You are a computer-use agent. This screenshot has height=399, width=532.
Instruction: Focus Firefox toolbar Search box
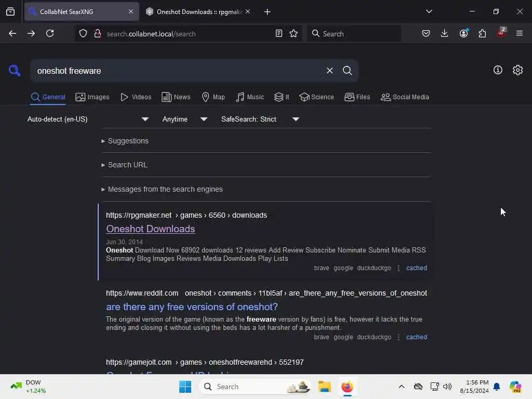pyautogui.click(x=354, y=34)
